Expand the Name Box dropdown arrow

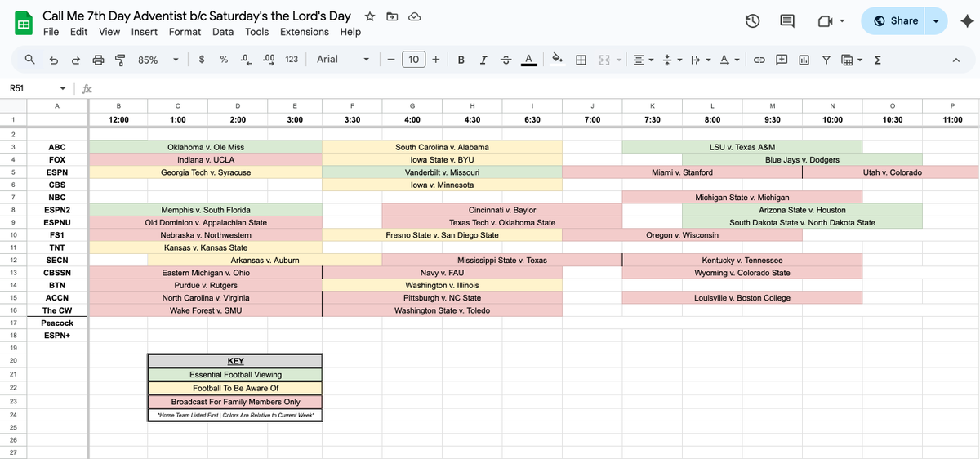pos(63,88)
